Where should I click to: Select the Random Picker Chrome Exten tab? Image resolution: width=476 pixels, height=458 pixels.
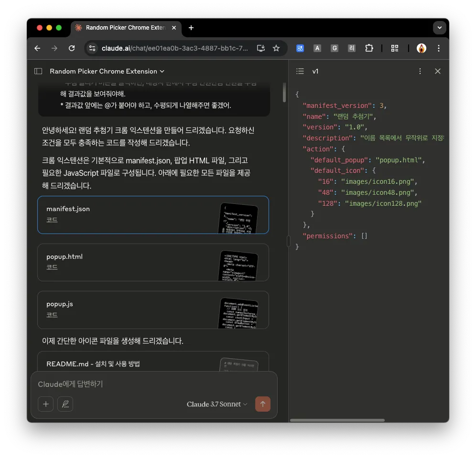(126, 28)
